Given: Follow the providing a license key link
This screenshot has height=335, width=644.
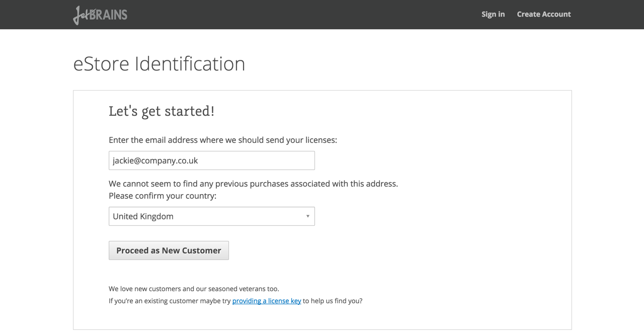Looking at the screenshot, I should pos(267,301).
